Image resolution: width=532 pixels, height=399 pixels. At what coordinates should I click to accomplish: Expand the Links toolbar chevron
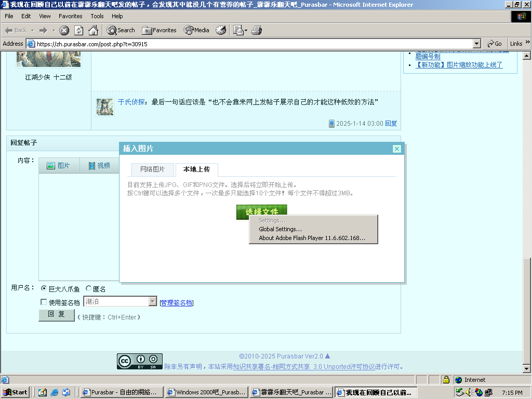point(528,42)
